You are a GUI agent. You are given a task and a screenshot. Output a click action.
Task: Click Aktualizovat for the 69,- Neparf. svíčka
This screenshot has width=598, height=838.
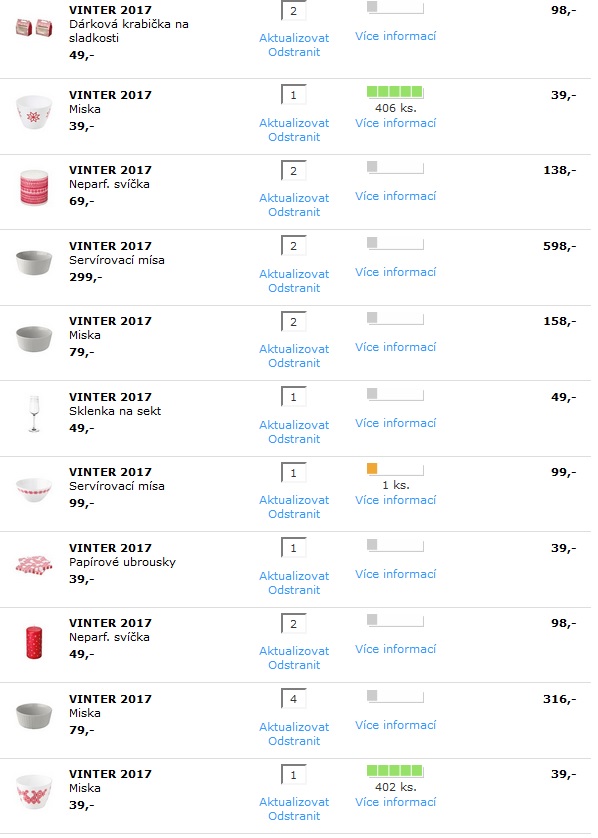[294, 198]
